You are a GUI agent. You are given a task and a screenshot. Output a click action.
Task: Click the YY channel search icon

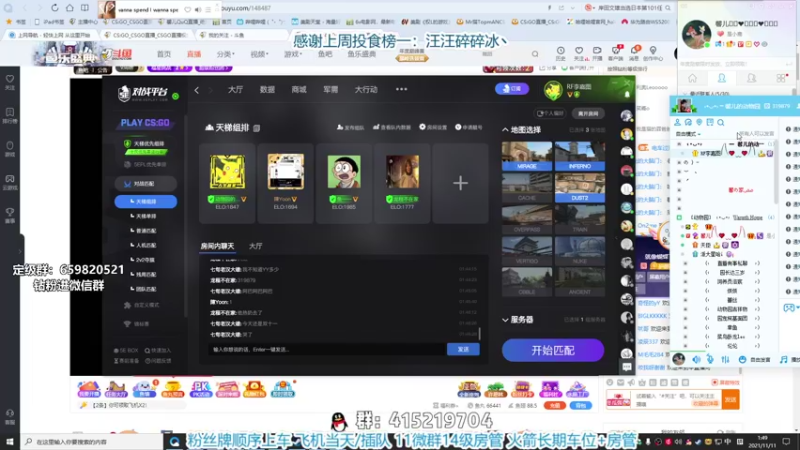(720, 122)
